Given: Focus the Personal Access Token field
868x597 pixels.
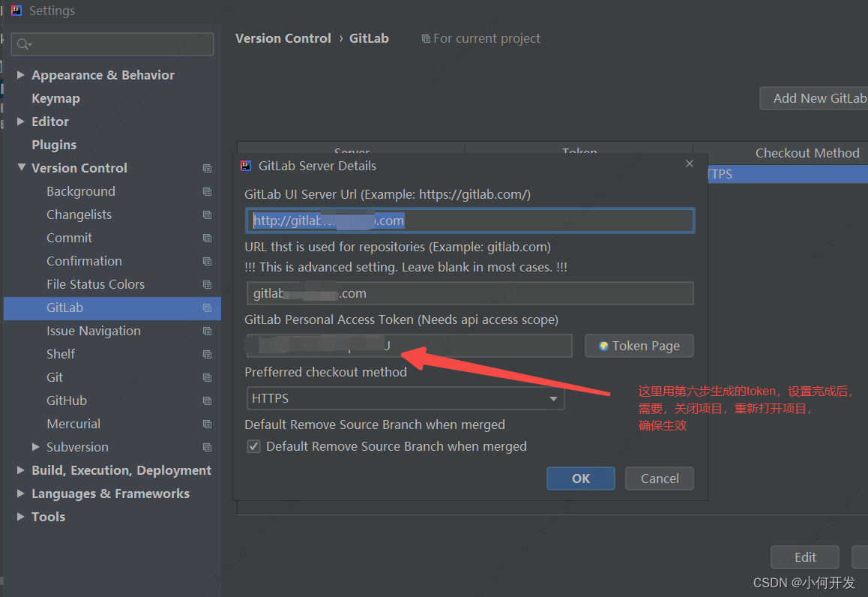Looking at the screenshot, I should coord(409,346).
